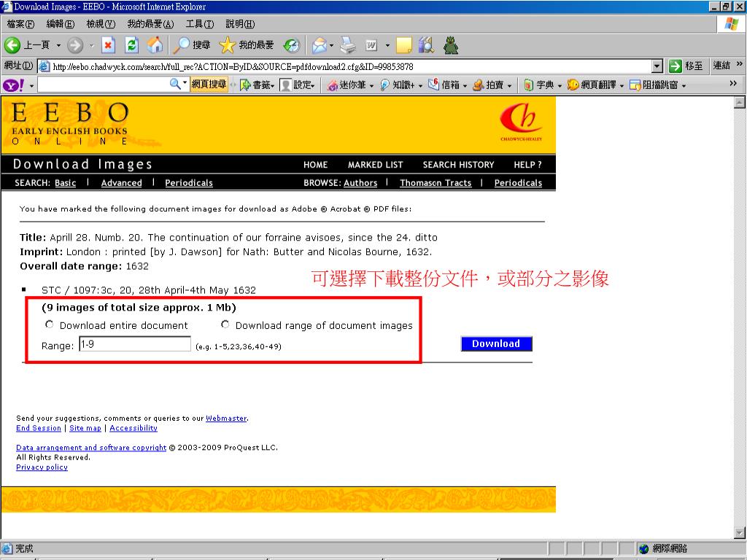Click the Edit with Word icon
The height and width of the screenshot is (560, 747).
click(371, 45)
